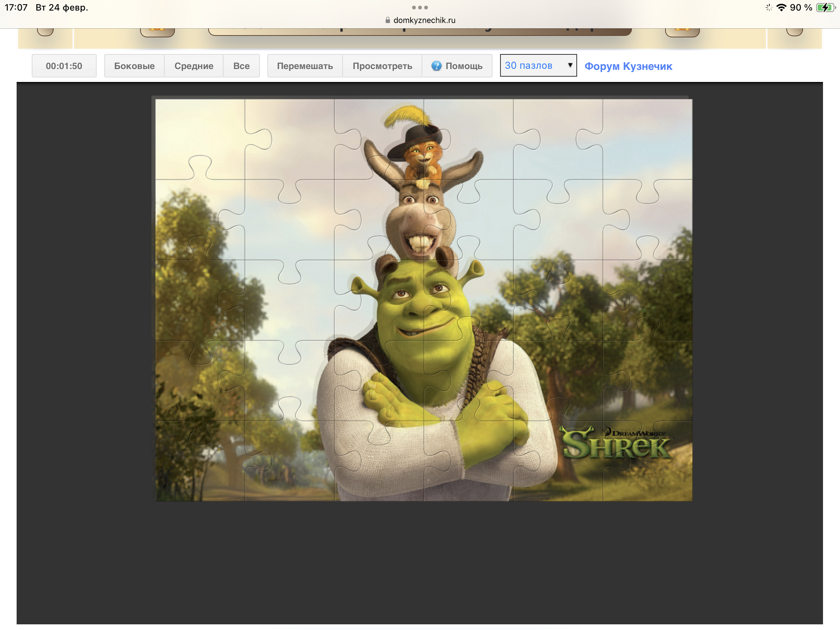Click the 00:01:50 timer display

click(x=64, y=66)
